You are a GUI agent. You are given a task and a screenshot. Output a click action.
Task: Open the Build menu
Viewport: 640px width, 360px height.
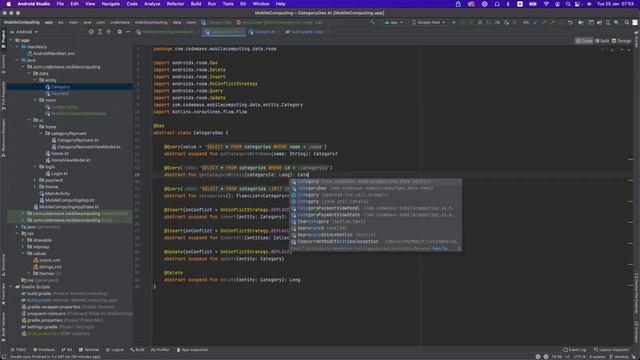196,4
